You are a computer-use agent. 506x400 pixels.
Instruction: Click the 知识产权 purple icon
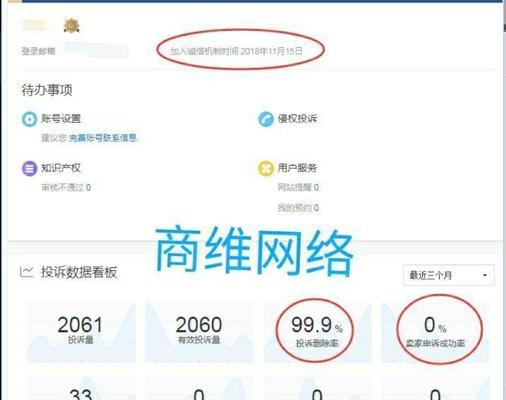pos(29,168)
